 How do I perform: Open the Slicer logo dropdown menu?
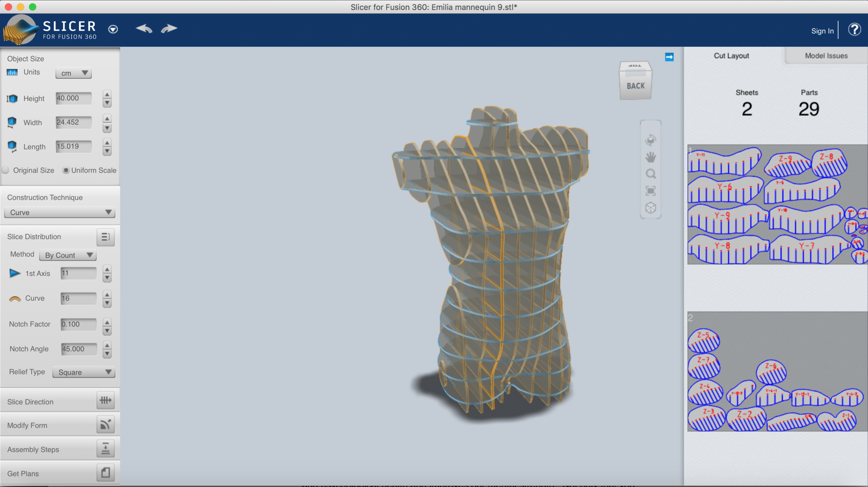(x=113, y=29)
